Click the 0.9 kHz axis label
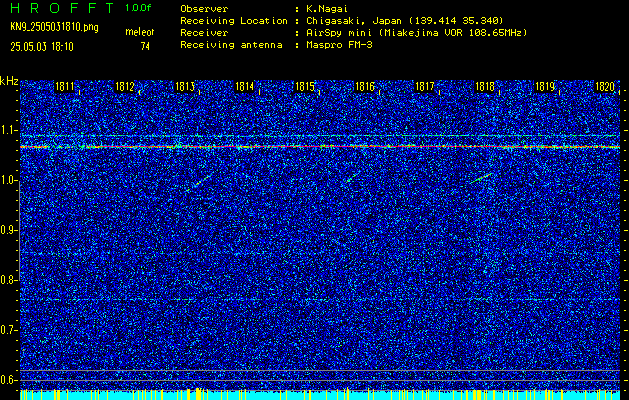 [9, 230]
